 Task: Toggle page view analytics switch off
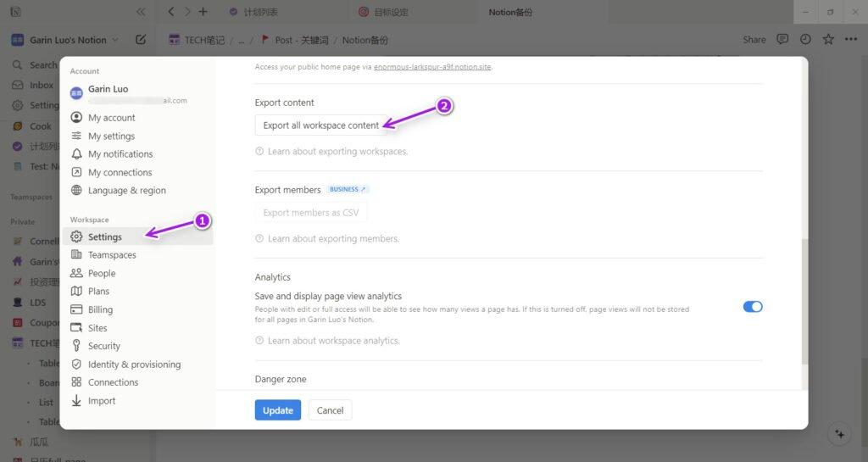point(753,307)
